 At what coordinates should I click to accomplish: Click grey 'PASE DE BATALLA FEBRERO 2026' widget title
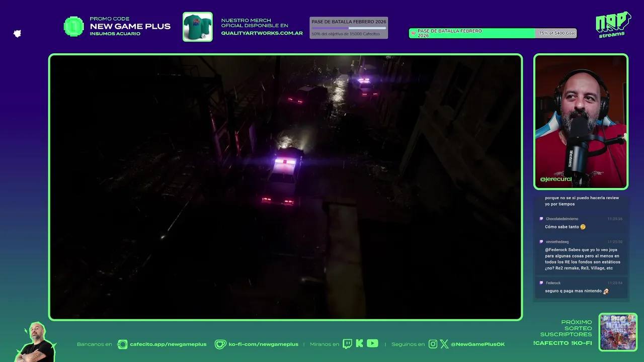point(349,22)
